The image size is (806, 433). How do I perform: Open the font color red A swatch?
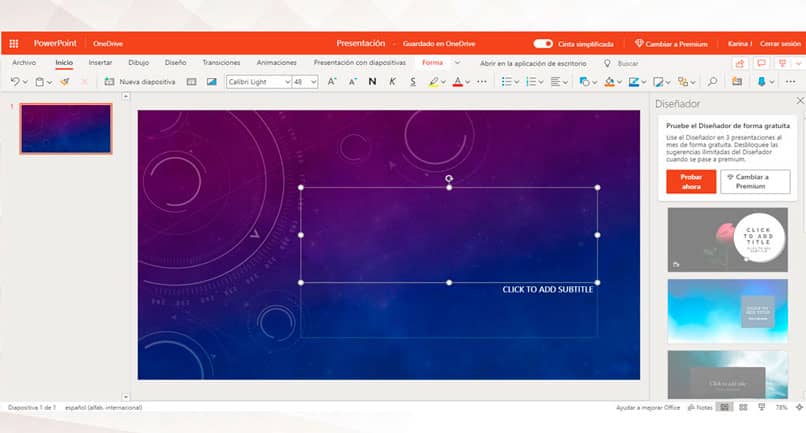click(x=457, y=81)
